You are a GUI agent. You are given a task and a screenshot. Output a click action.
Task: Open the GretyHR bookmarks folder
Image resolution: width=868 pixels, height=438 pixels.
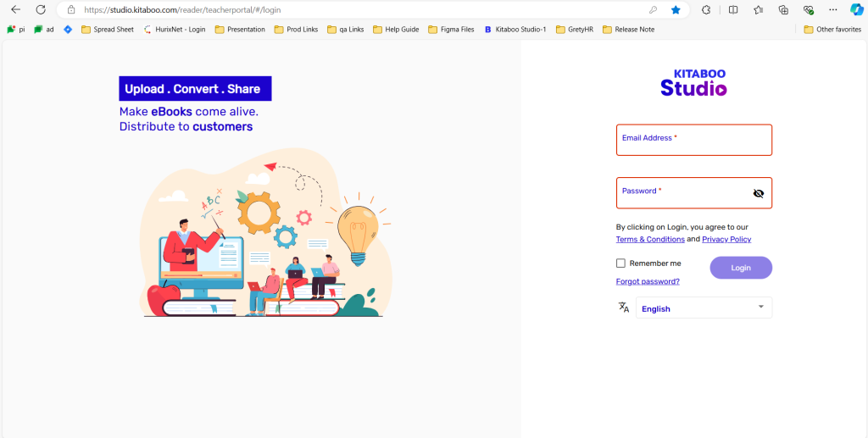[575, 30]
